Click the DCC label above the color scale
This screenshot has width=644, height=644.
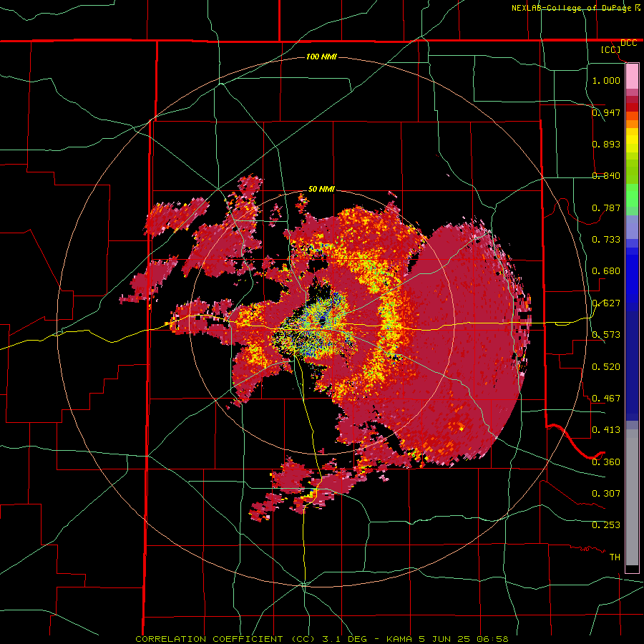pos(628,43)
